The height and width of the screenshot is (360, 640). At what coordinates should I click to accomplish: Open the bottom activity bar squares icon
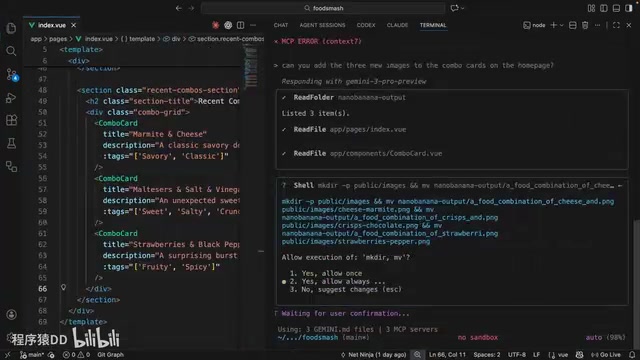[x=11, y=166]
